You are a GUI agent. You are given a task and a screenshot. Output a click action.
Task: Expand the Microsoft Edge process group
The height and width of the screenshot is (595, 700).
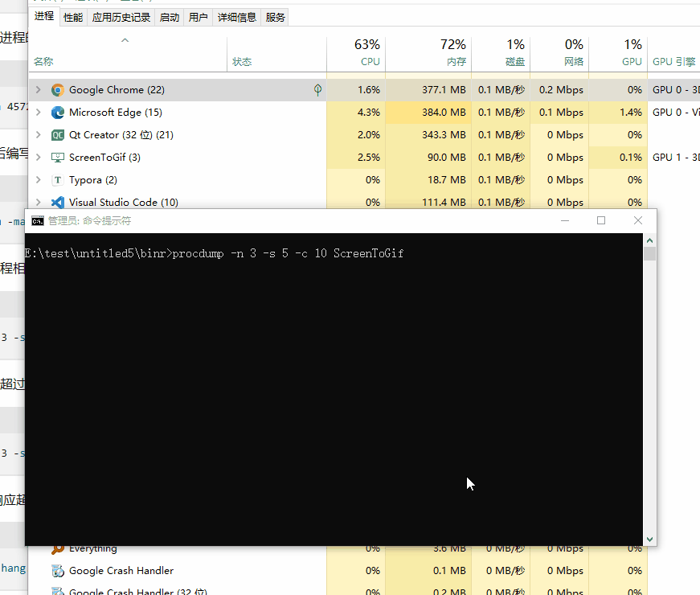point(39,112)
